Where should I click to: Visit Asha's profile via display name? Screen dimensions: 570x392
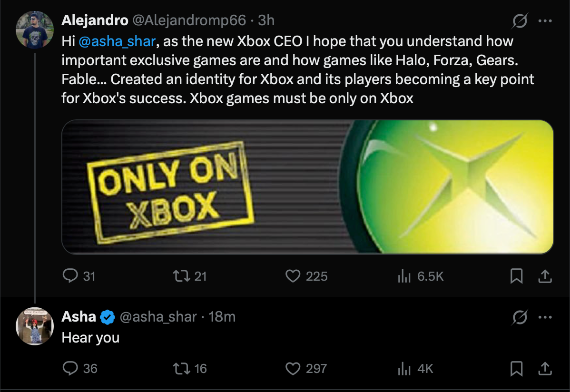[x=79, y=317]
